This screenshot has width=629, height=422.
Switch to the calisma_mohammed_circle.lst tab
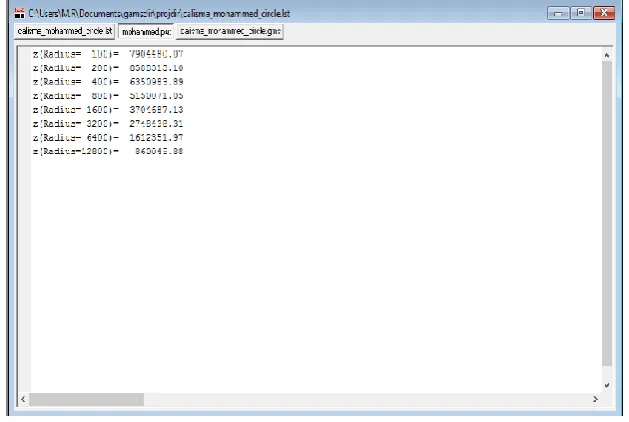pyautogui.click(x=65, y=31)
